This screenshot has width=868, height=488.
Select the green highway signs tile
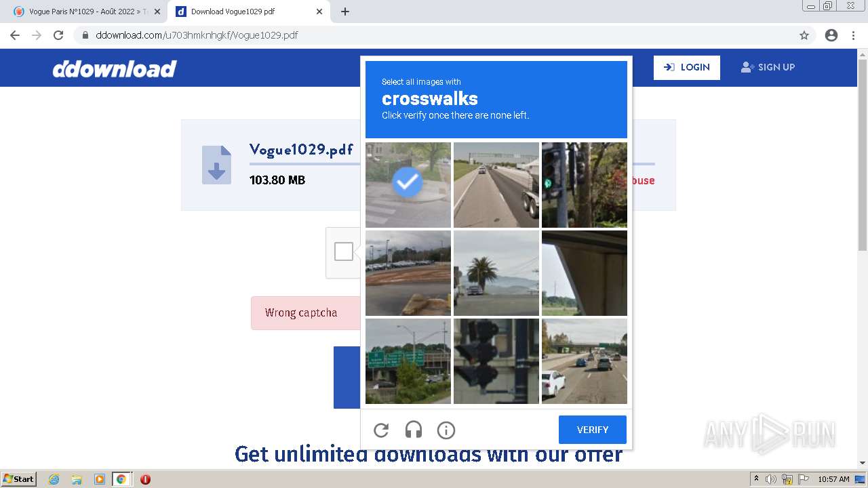[408, 361]
